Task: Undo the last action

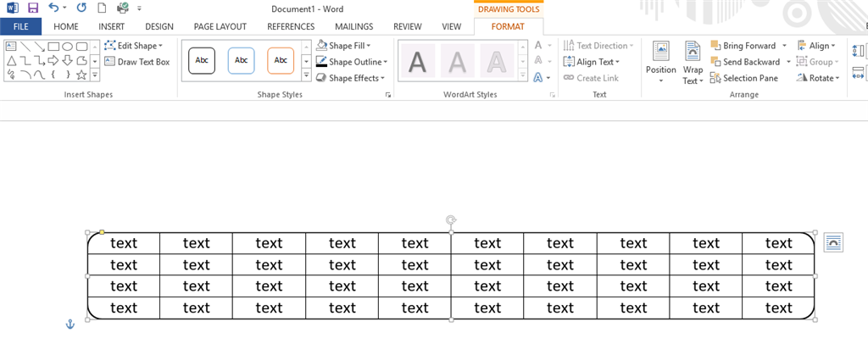Action: [53, 8]
